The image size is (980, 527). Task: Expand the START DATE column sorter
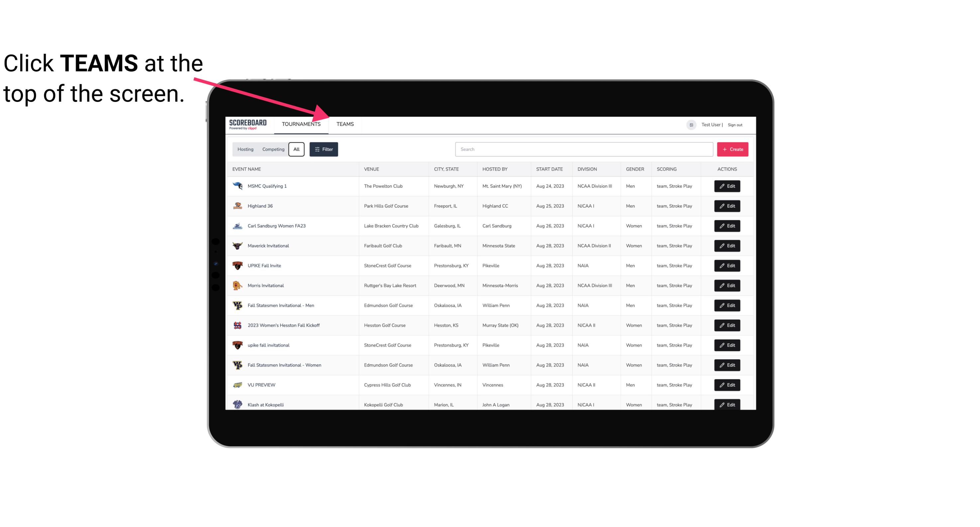coord(548,169)
